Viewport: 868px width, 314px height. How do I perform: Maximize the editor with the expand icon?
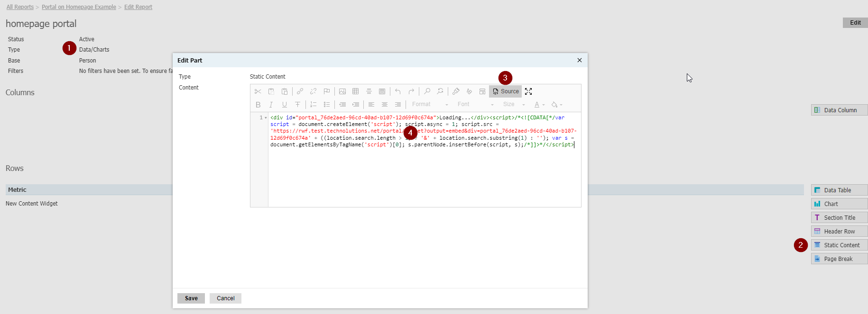coord(528,91)
